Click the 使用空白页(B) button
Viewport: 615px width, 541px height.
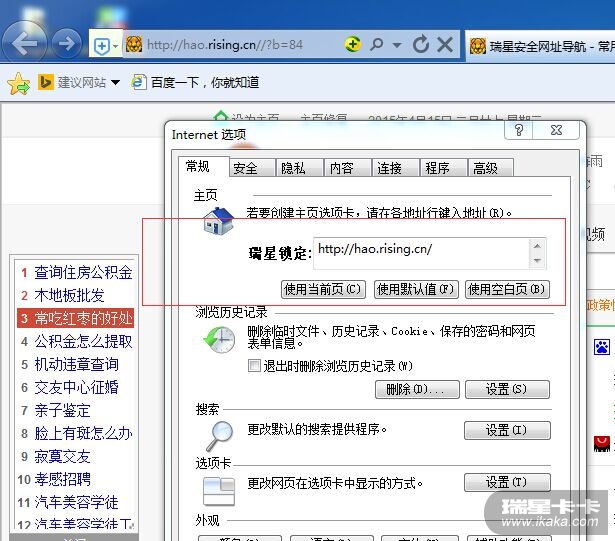(507, 290)
